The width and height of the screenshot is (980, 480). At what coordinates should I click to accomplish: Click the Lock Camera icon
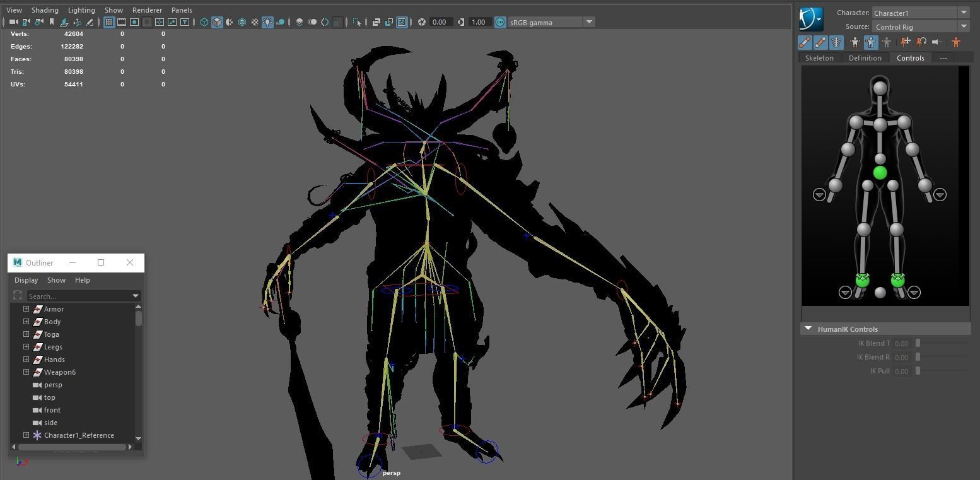click(25, 22)
